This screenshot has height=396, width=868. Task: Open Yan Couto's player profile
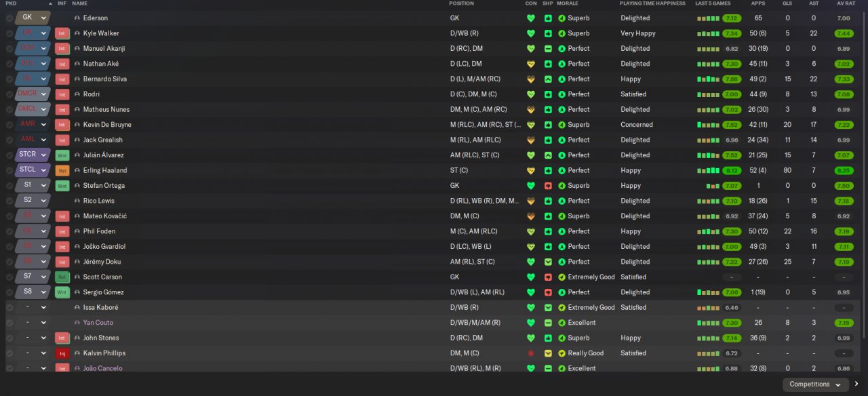point(98,323)
